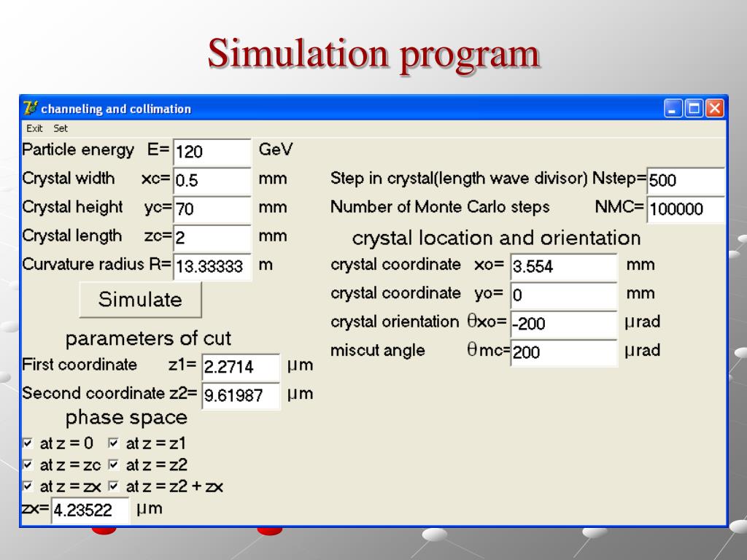Click the Crystal width xc field
This screenshot has height=560, width=747.
pos(212,181)
